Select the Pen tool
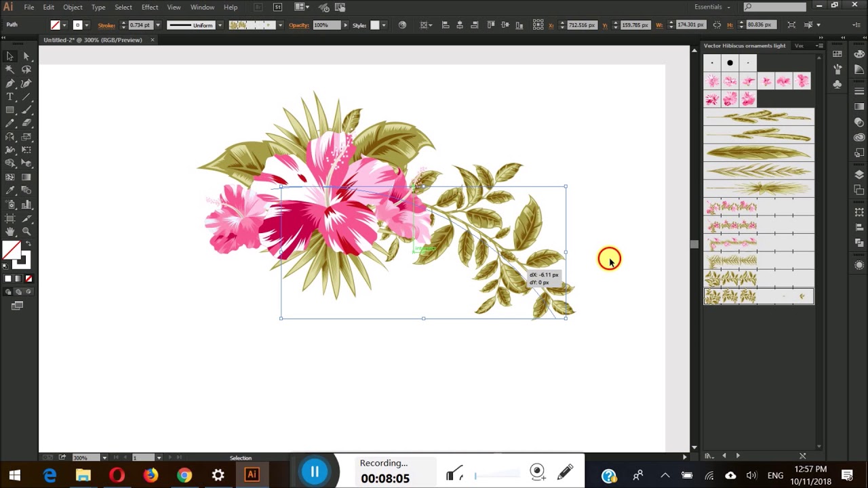Viewport: 868px width, 488px height. tap(10, 83)
